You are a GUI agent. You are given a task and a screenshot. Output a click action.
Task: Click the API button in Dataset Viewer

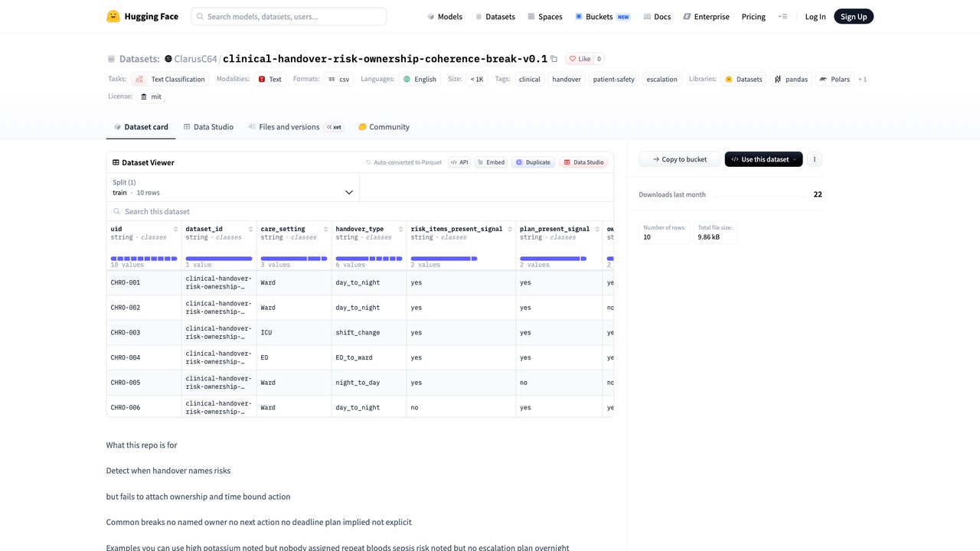point(459,162)
